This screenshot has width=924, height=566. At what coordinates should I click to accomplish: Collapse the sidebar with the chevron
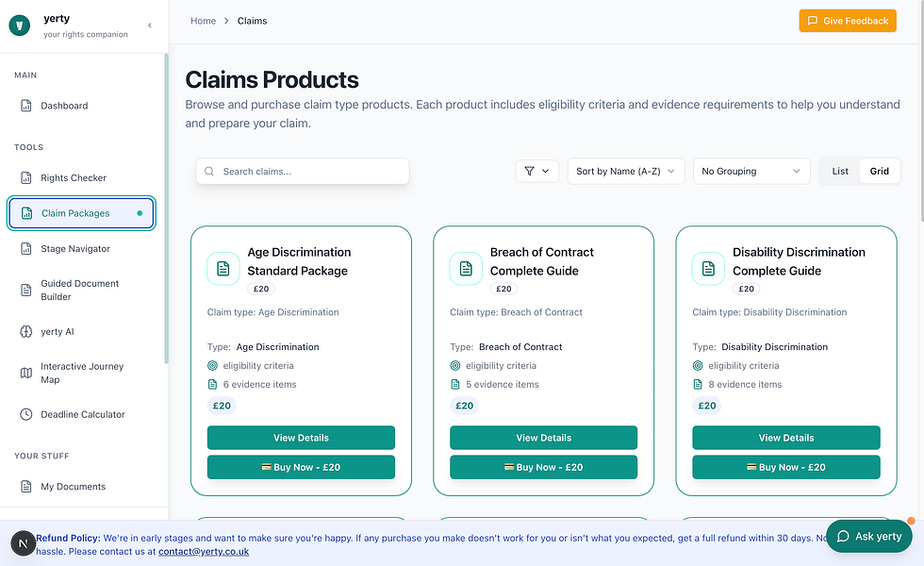coord(150,25)
